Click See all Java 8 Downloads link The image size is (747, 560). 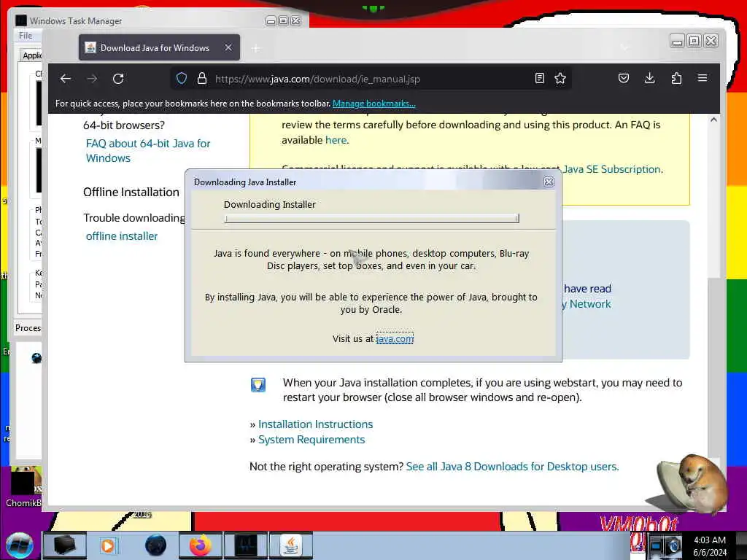click(512, 467)
